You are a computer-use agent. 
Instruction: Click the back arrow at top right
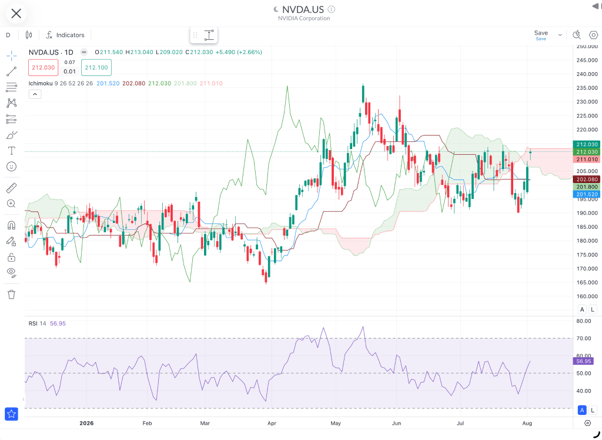coord(597,6)
